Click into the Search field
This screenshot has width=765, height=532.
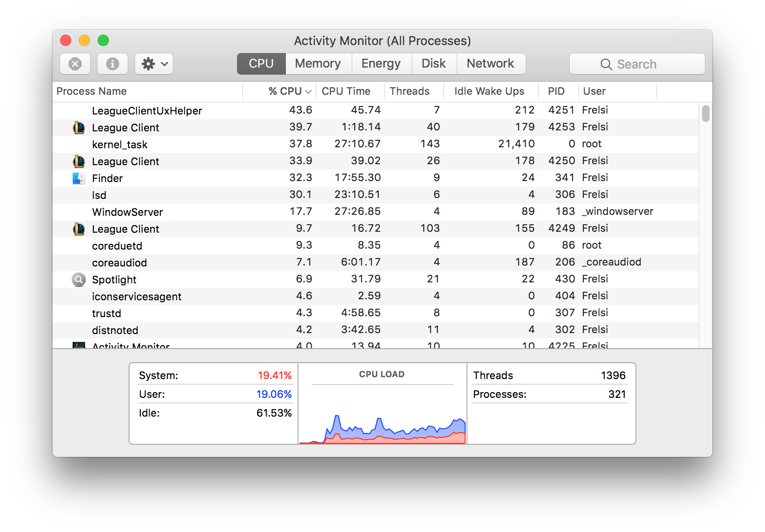[x=637, y=64]
